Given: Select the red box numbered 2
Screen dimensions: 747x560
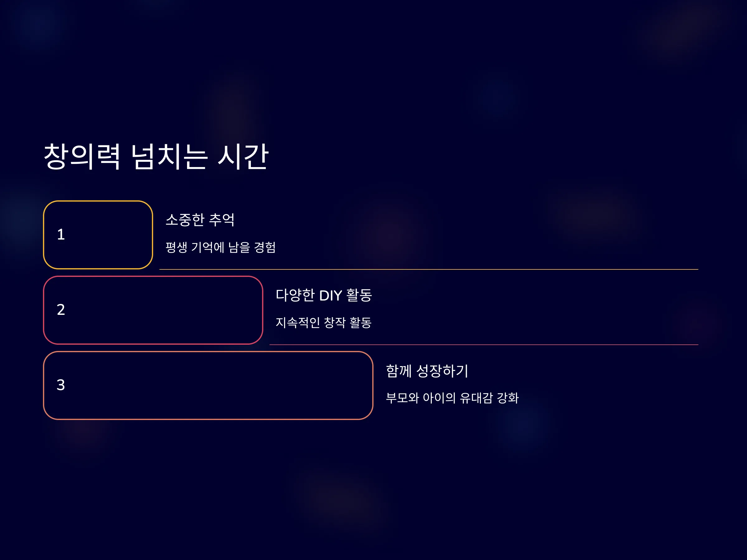Looking at the screenshot, I should (153, 310).
